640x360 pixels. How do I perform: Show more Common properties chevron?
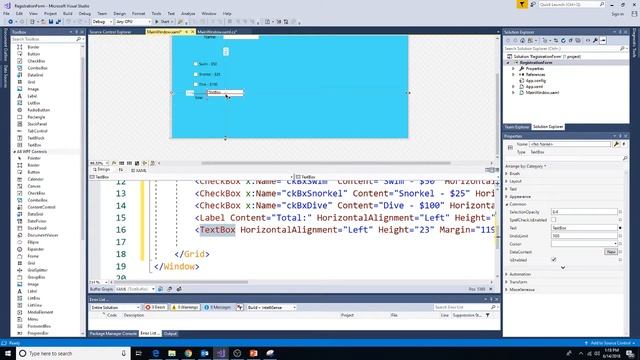563,268
